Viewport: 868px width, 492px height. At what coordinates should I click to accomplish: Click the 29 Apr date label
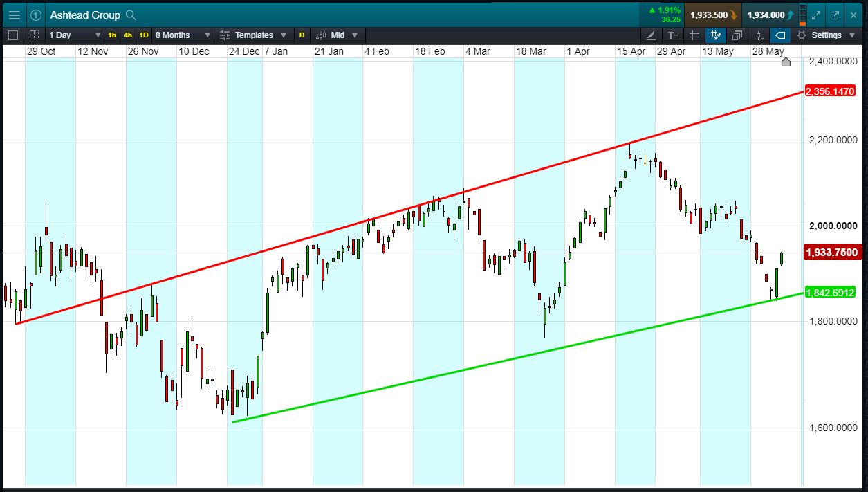(671, 51)
